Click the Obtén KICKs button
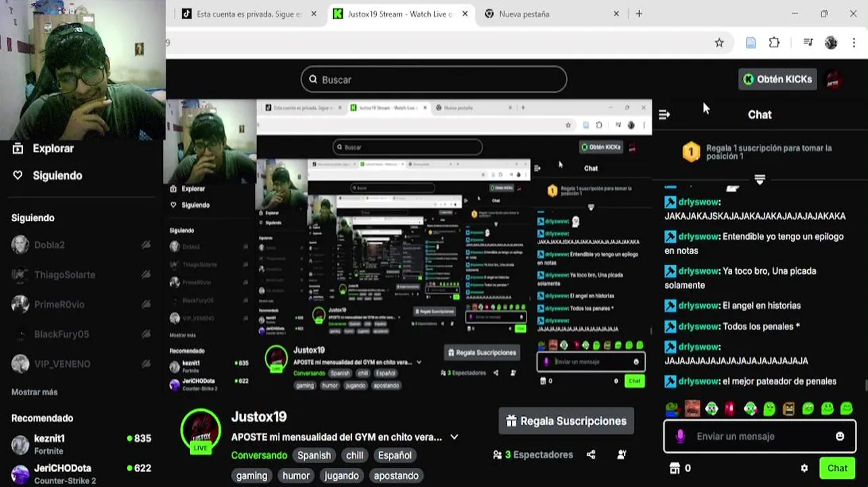868x487 pixels. coord(777,79)
